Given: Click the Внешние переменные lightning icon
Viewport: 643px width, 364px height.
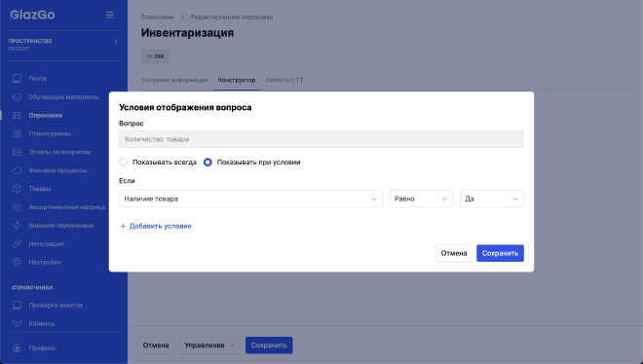Looking at the screenshot, I should click(17, 225).
